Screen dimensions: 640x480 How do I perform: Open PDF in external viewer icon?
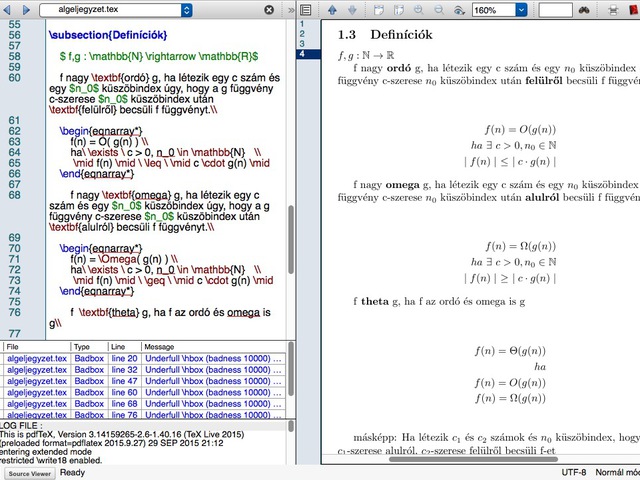click(634, 10)
